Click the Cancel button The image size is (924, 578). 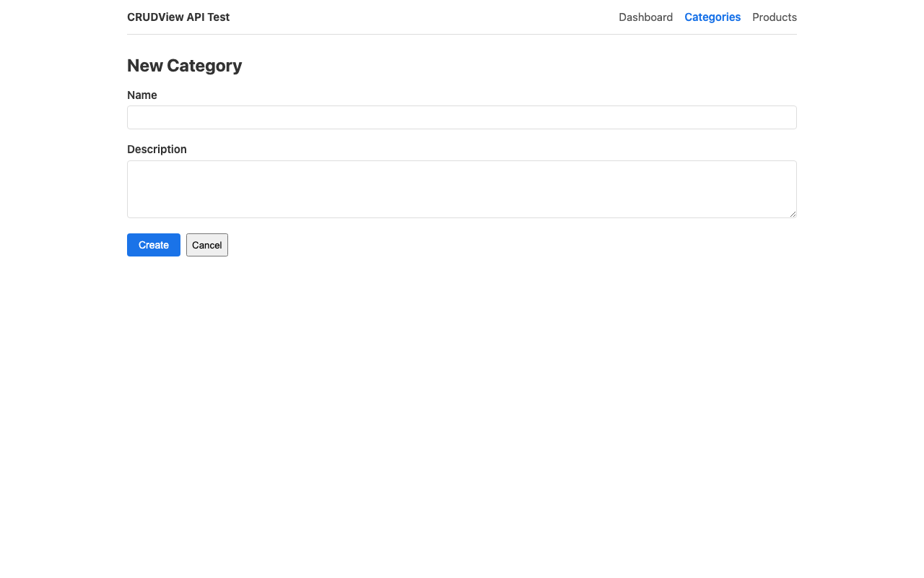click(207, 245)
